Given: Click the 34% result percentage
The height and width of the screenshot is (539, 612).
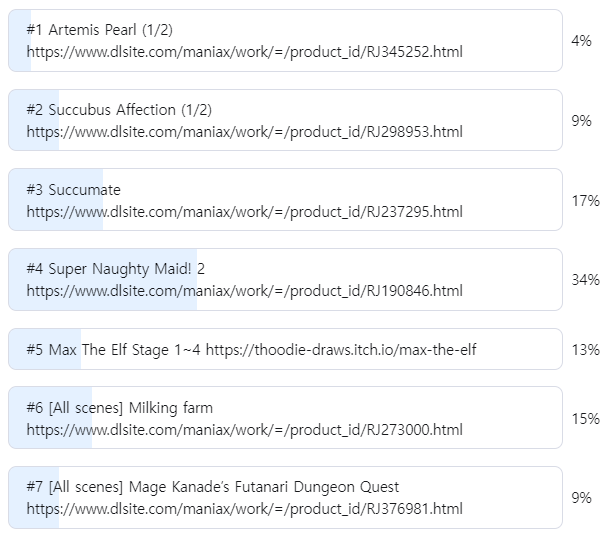Looking at the screenshot, I should click(585, 279).
